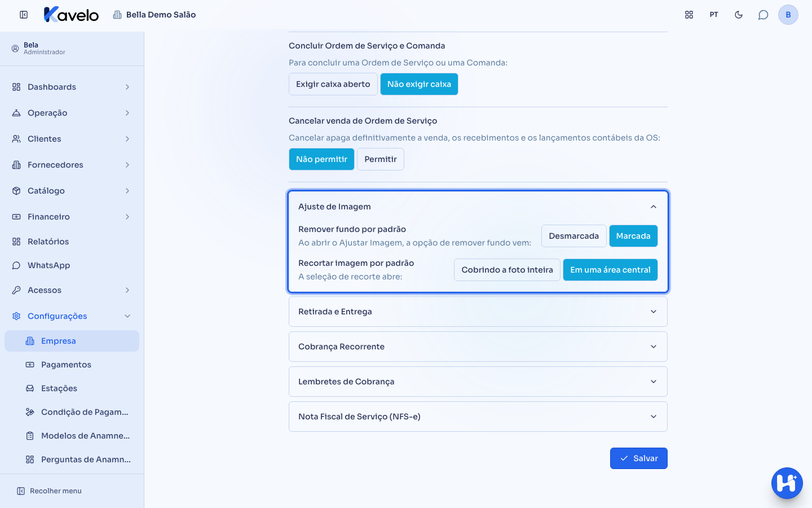The height and width of the screenshot is (508, 812).
Task: Choose 'Não permitir' for cancelar venda
Action: [321, 159]
